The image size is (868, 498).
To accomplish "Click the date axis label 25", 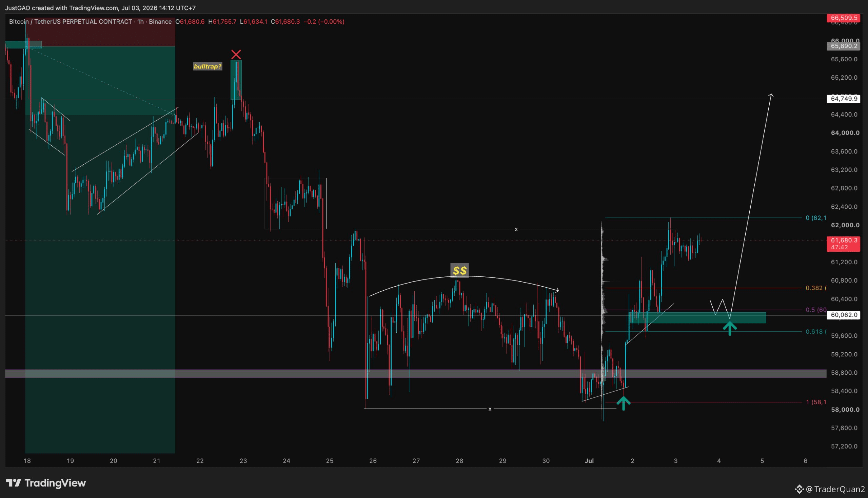I will click(x=330, y=461).
